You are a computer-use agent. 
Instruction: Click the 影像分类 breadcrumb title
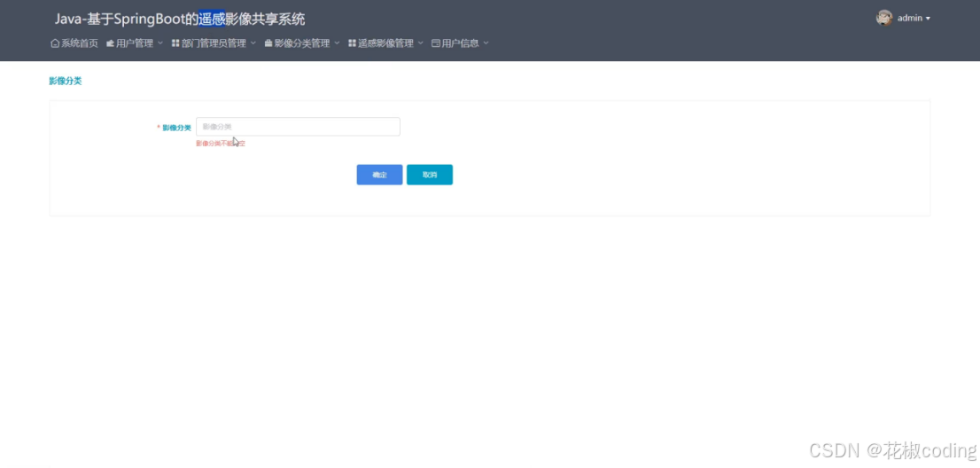[x=65, y=82]
